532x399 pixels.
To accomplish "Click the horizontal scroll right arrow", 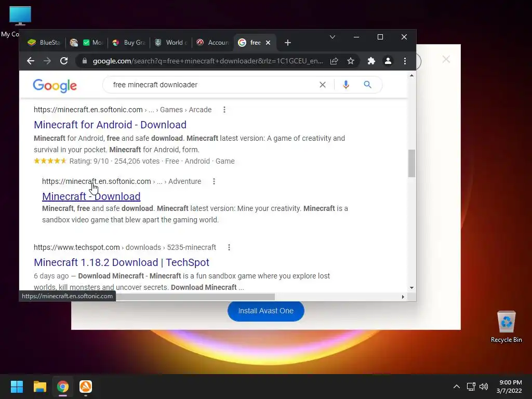I will pos(403,297).
